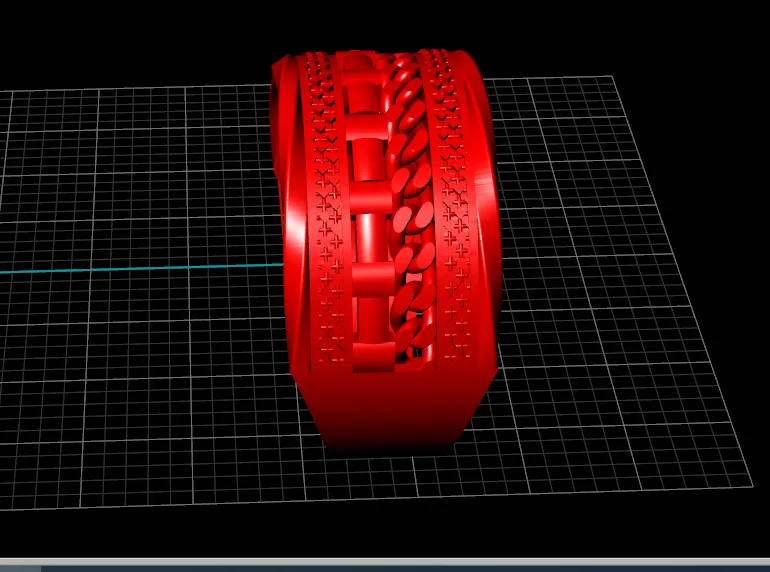Screen dimensions: 770x572
Task: Click the cyan axis line on grid
Action: [141, 268]
